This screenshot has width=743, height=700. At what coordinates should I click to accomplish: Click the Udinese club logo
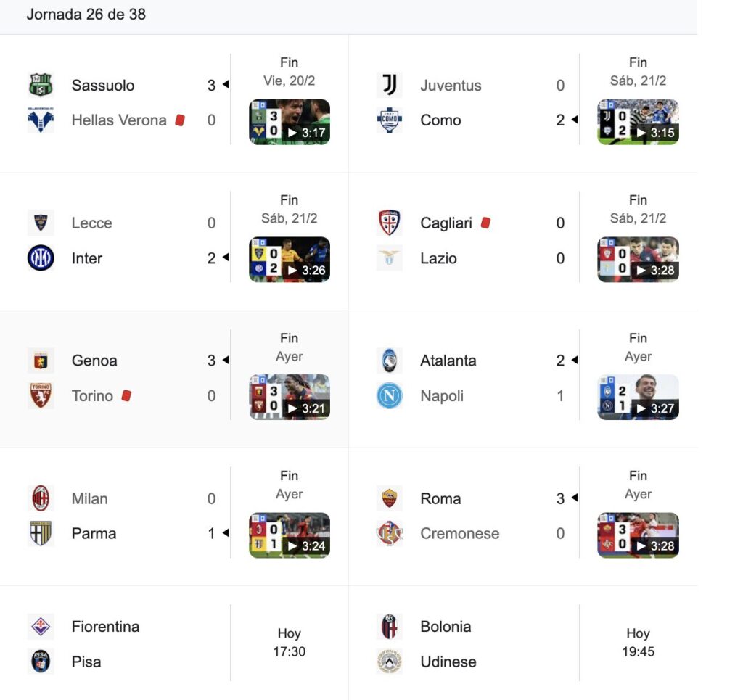[x=390, y=662]
